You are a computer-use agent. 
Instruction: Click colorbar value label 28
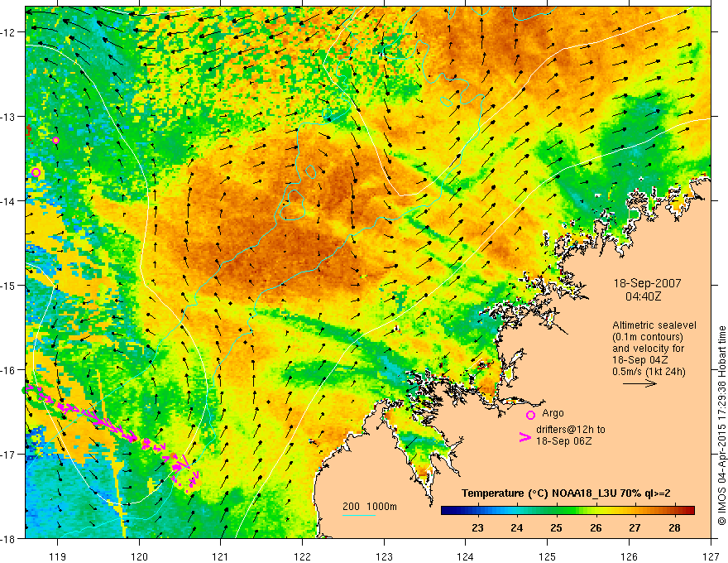click(674, 527)
